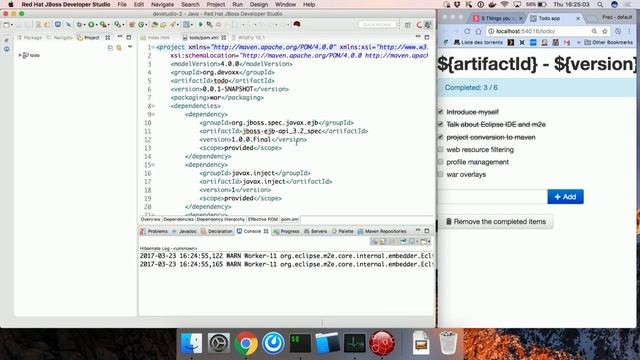
Task: Uncheck 'Talk about Eclipse IDE and m2e'
Action: tap(440, 124)
